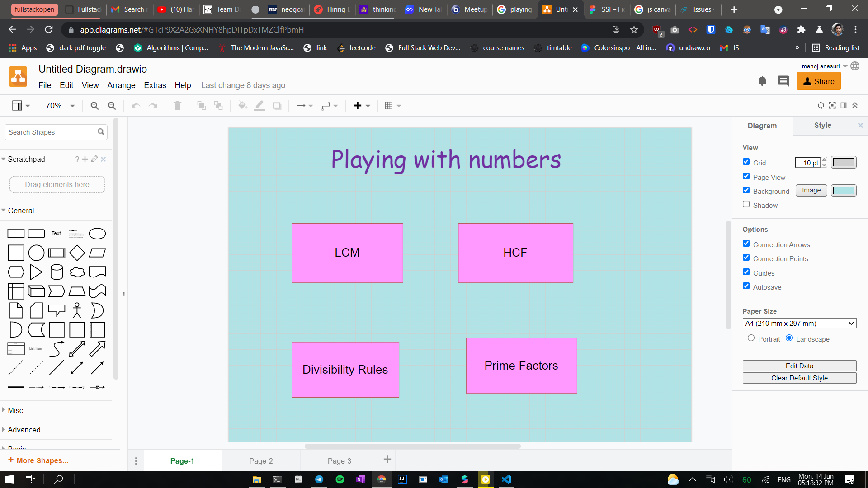Click the Edit Data button
The image size is (868, 488).
(x=799, y=366)
